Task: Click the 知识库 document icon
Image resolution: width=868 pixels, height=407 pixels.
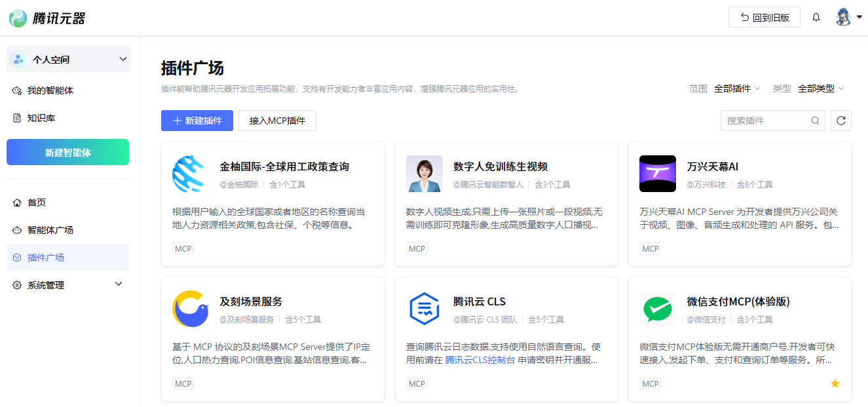Action: (x=17, y=118)
